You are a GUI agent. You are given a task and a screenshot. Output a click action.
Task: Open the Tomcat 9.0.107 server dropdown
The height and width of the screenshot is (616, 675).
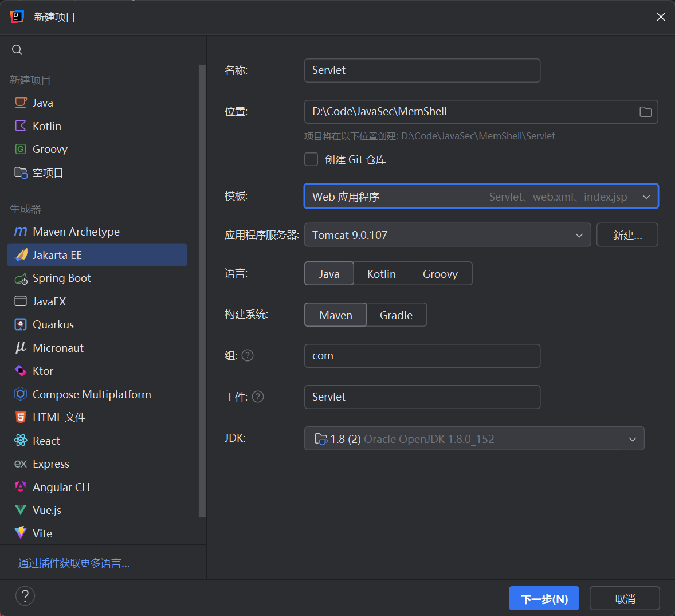pos(579,235)
